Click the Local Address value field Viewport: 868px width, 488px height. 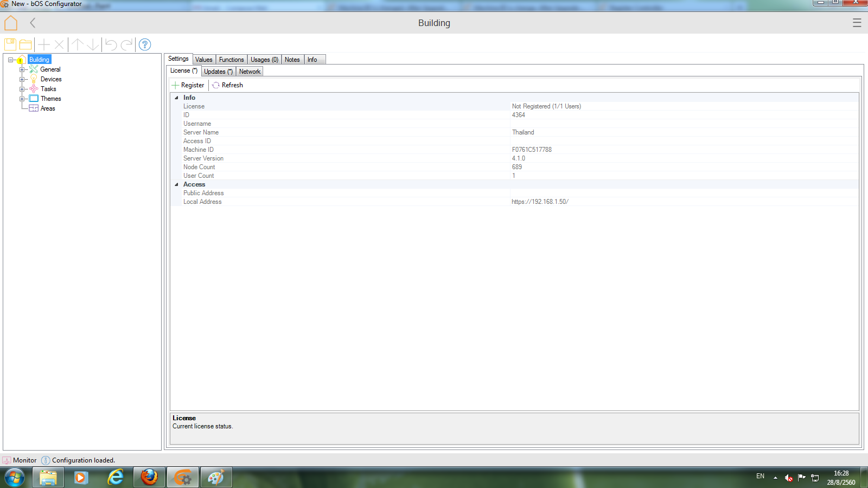point(540,202)
